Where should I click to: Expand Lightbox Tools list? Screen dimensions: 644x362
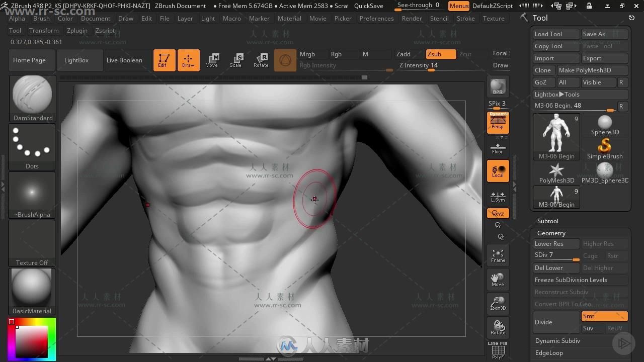pos(580,95)
